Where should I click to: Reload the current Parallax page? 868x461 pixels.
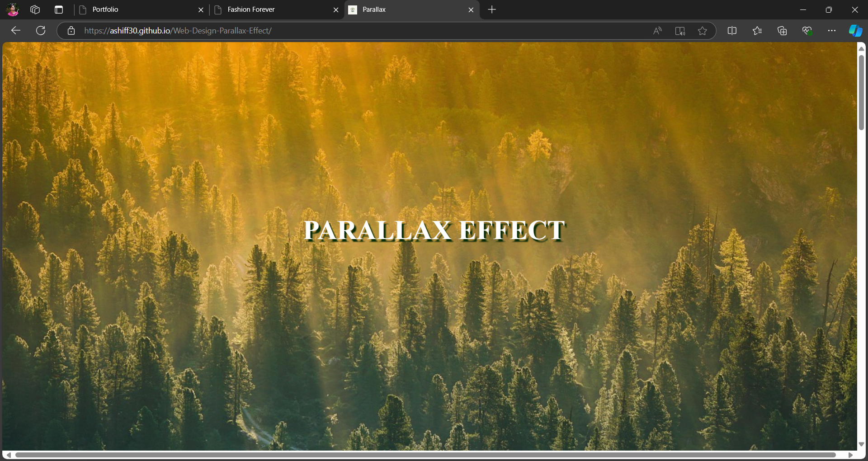[x=41, y=31]
